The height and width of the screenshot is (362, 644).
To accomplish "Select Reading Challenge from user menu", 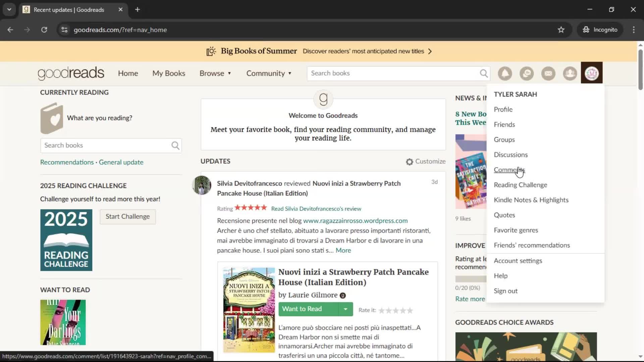I will [x=520, y=185].
